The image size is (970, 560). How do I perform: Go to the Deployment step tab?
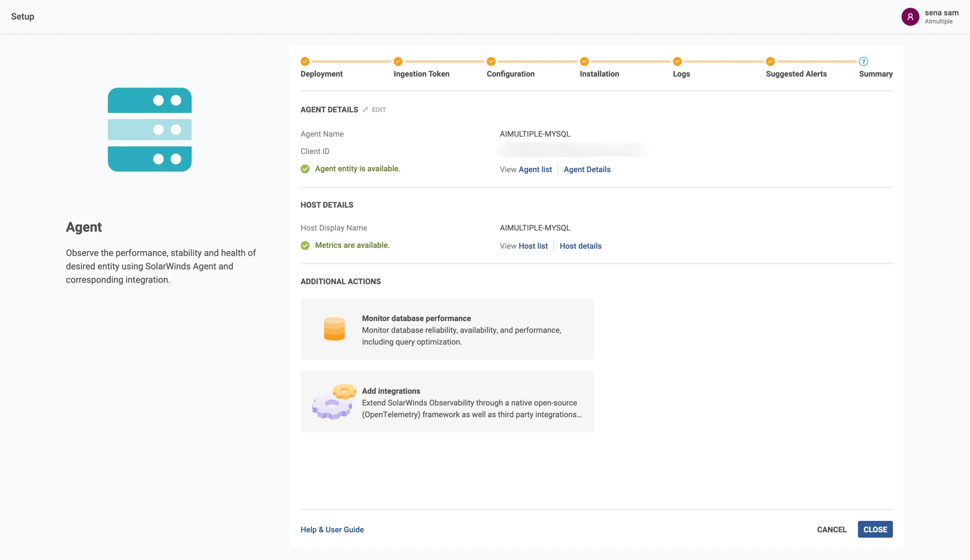(322, 74)
